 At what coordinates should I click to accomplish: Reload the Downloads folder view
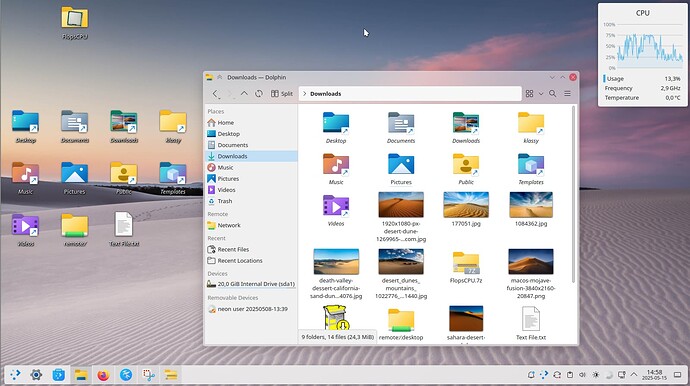(x=259, y=94)
